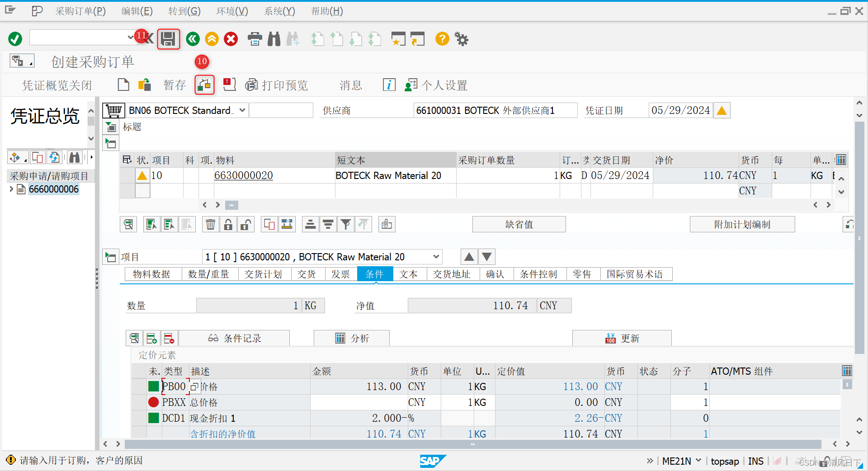868x471 pixels.
Task: Click the Analysis (分析) button
Action: 352,338
